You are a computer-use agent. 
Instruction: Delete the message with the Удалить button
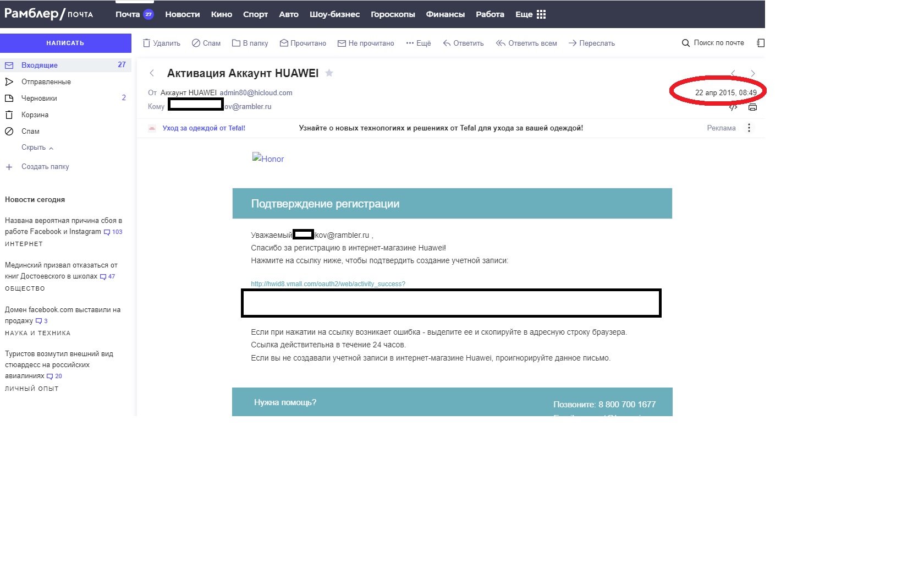162,43
